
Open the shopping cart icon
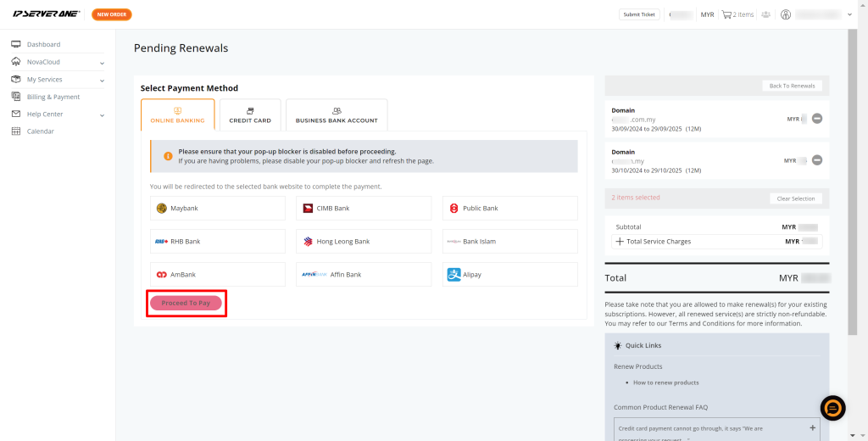[x=726, y=14]
